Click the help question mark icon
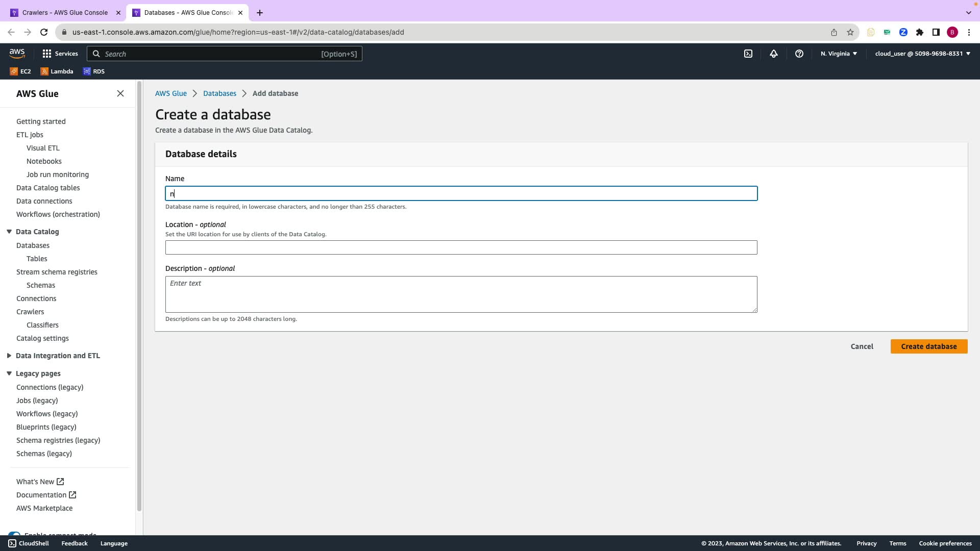Screen dimensions: 980x551 [799, 54]
